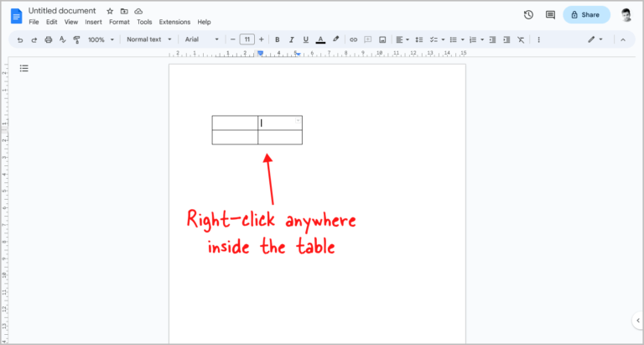Open the editing mode pencil dropdown
Screen dimensions: 644x345
(595, 39)
